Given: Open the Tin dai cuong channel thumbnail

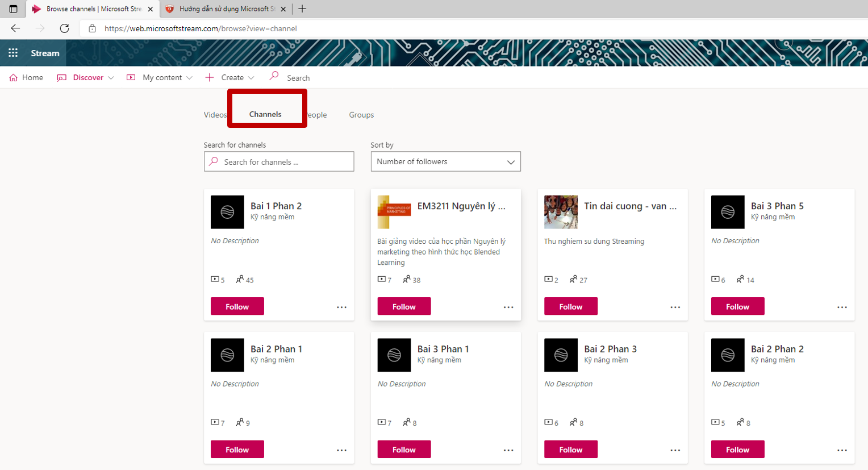Looking at the screenshot, I should [561, 212].
